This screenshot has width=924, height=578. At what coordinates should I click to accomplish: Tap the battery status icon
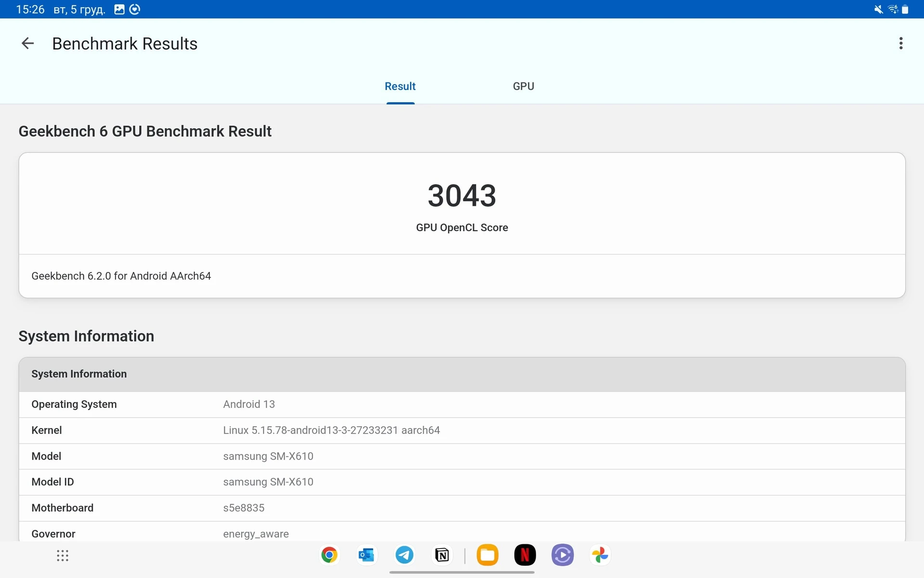pos(905,10)
